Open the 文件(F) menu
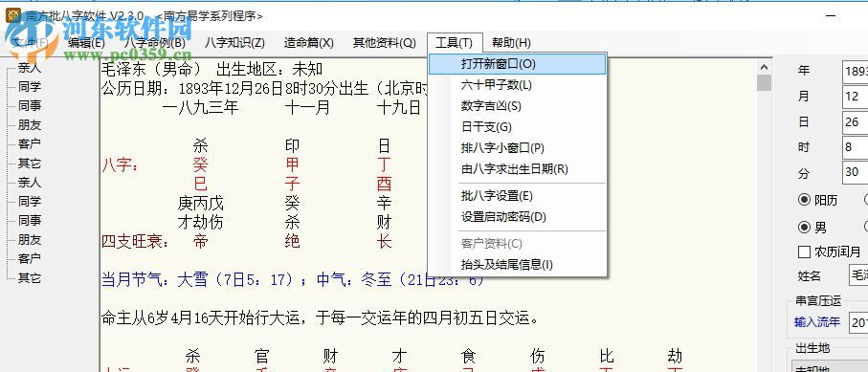Screen dimensions: 868x372 31,43
